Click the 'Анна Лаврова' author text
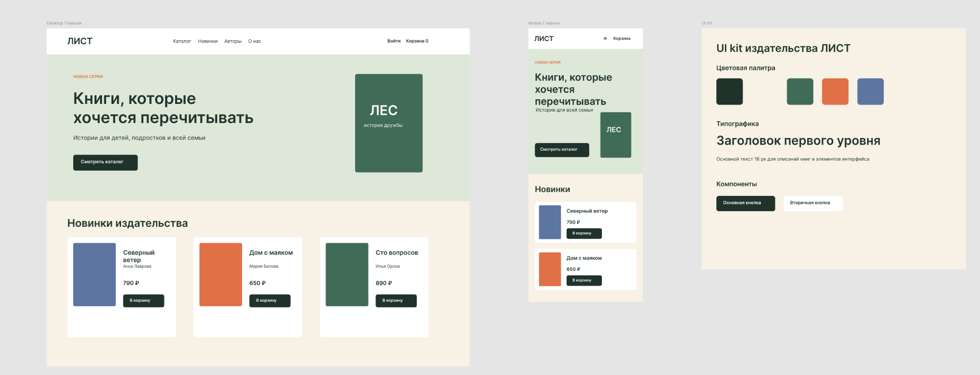Viewport: 980px width, 375px height. (x=137, y=266)
